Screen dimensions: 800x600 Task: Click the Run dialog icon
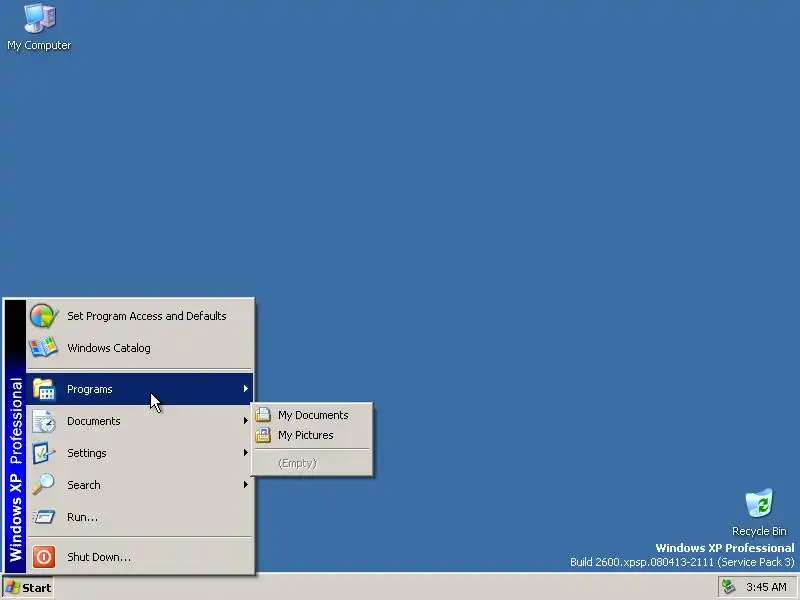point(44,517)
